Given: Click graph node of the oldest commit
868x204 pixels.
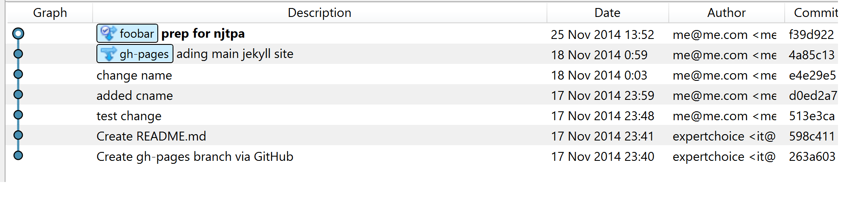Looking at the screenshot, I should pyautogui.click(x=18, y=155).
